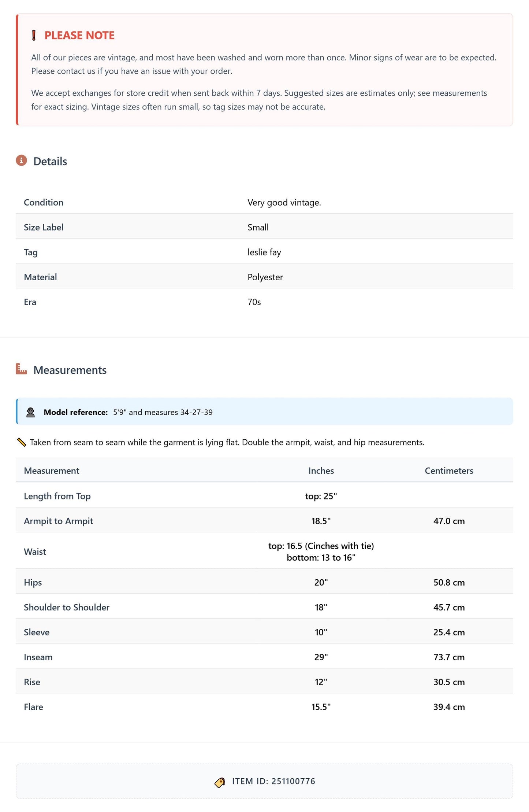Image resolution: width=529 pixels, height=812 pixels.
Task: Select the Inches column header
Action: [321, 471]
